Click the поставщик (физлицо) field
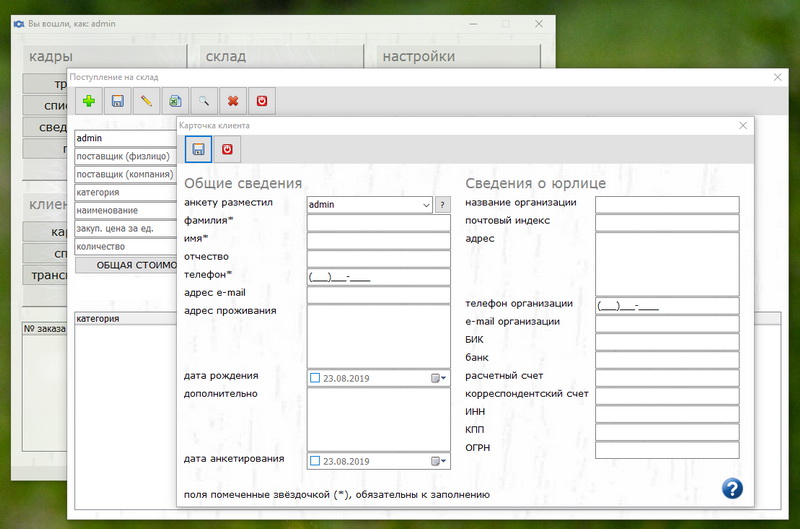This screenshot has height=529, width=800. click(126, 156)
